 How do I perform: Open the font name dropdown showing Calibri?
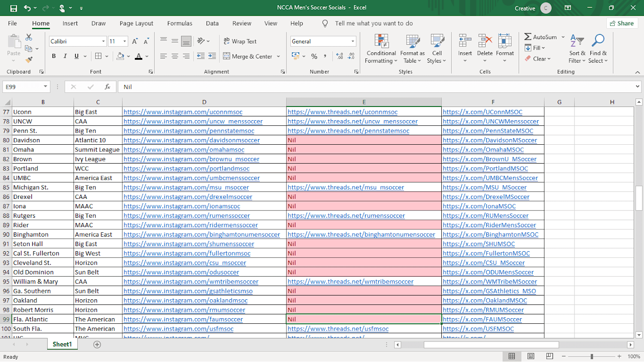tap(103, 41)
